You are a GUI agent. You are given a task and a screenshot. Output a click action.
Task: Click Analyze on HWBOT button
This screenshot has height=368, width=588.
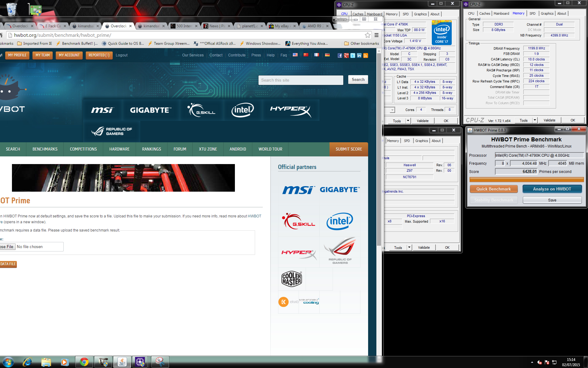[x=552, y=189]
